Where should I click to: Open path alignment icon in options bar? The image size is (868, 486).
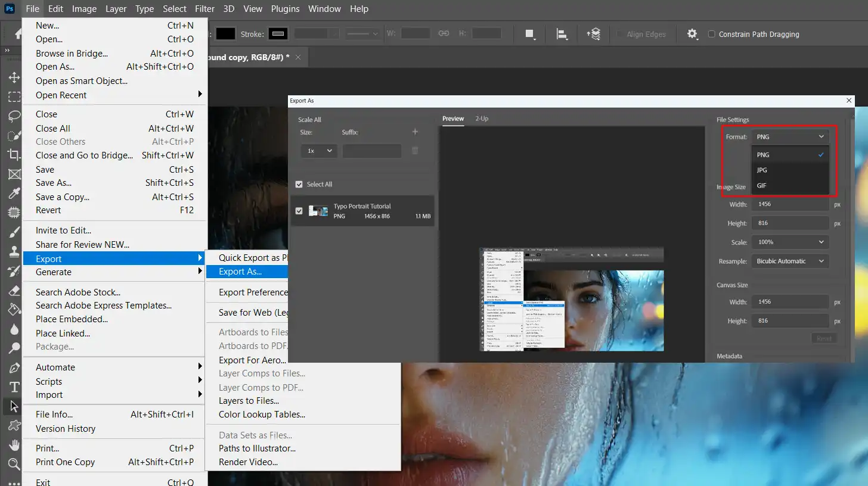pos(562,34)
